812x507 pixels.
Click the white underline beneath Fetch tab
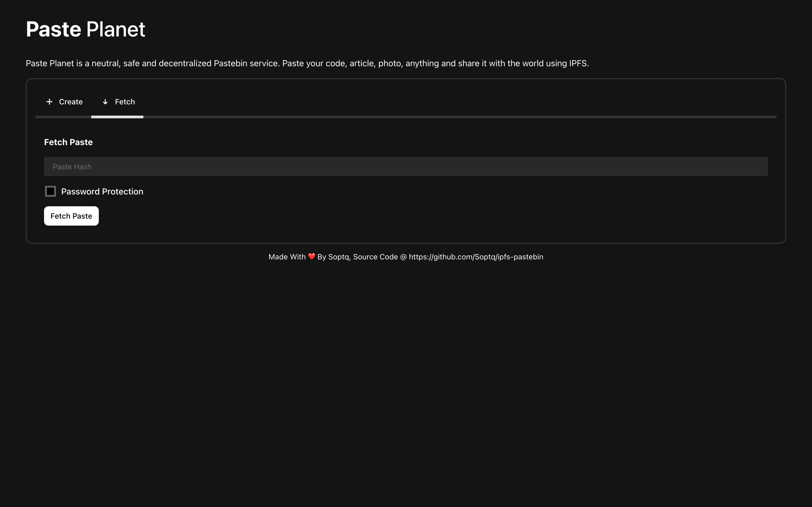click(x=117, y=117)
